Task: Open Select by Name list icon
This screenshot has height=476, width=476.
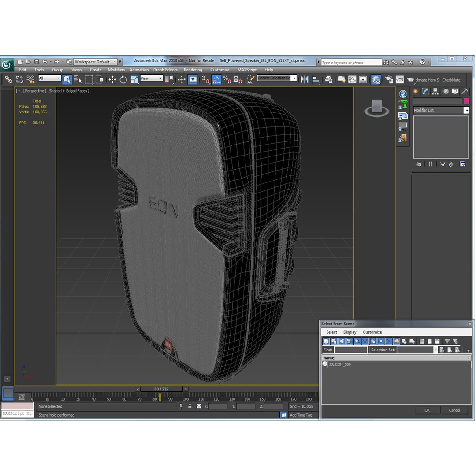Action: pos(78,79)
